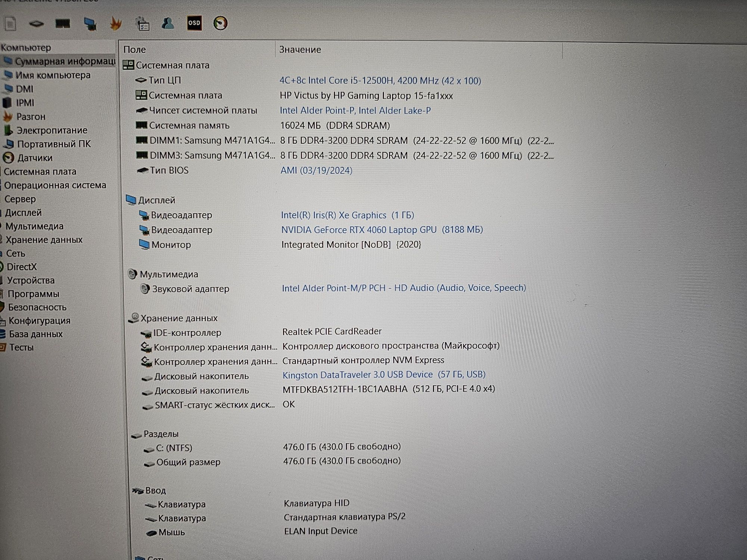Click the Мультимедиа group header icon
The image size is (747, 560).
[x=132, y=274]
